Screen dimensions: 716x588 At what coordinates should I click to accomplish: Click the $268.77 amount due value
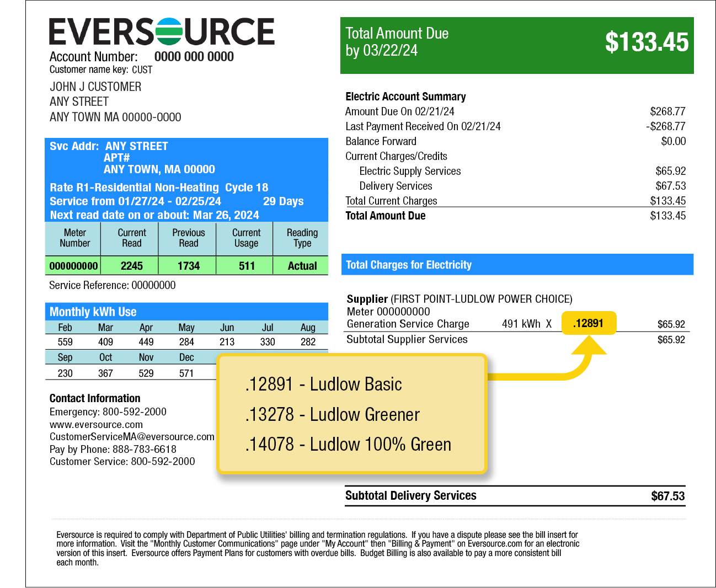click(667, 111)
